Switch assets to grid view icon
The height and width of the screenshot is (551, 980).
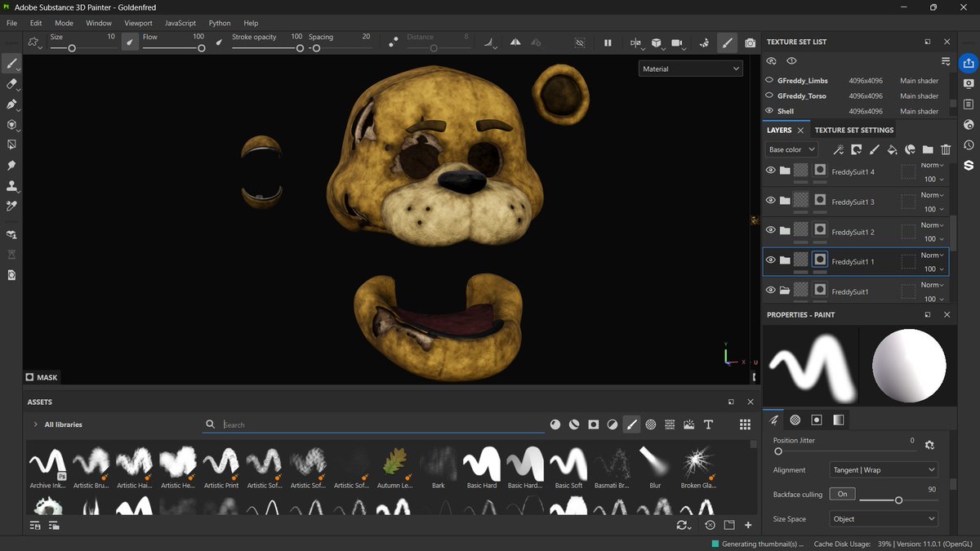(x=745, y=424)
